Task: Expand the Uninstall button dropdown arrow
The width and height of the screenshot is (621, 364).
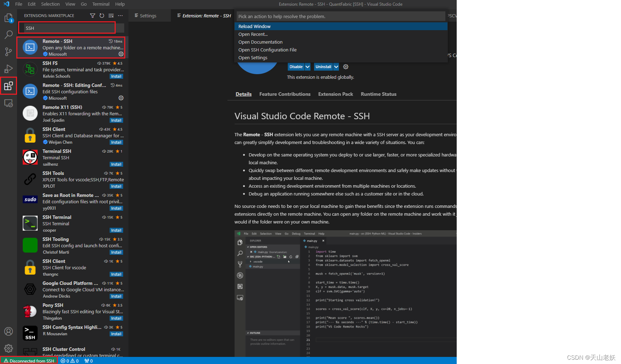Action: 336,67
